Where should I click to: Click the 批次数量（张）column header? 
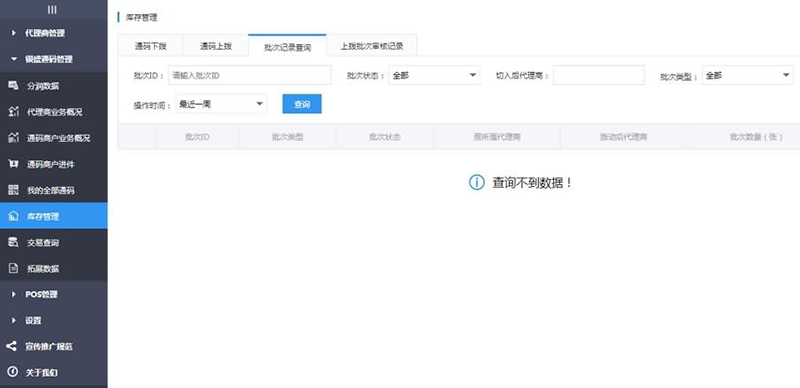[756, 137]
